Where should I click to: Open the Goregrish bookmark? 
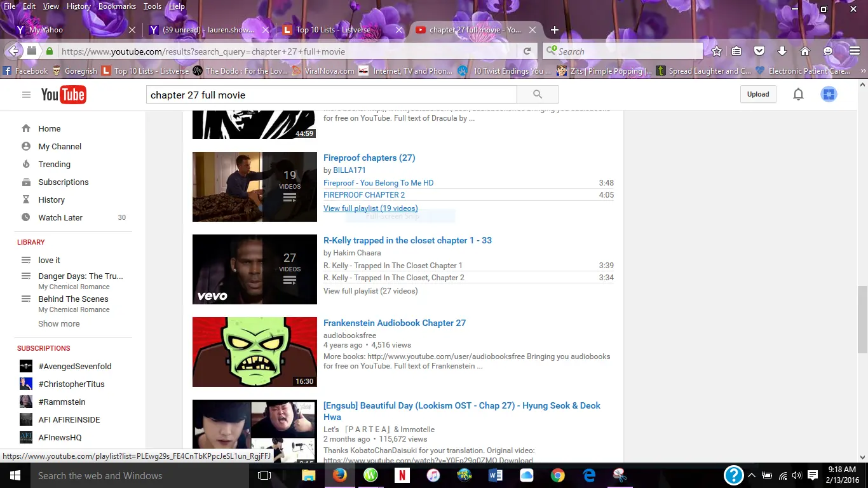[75, 71]
